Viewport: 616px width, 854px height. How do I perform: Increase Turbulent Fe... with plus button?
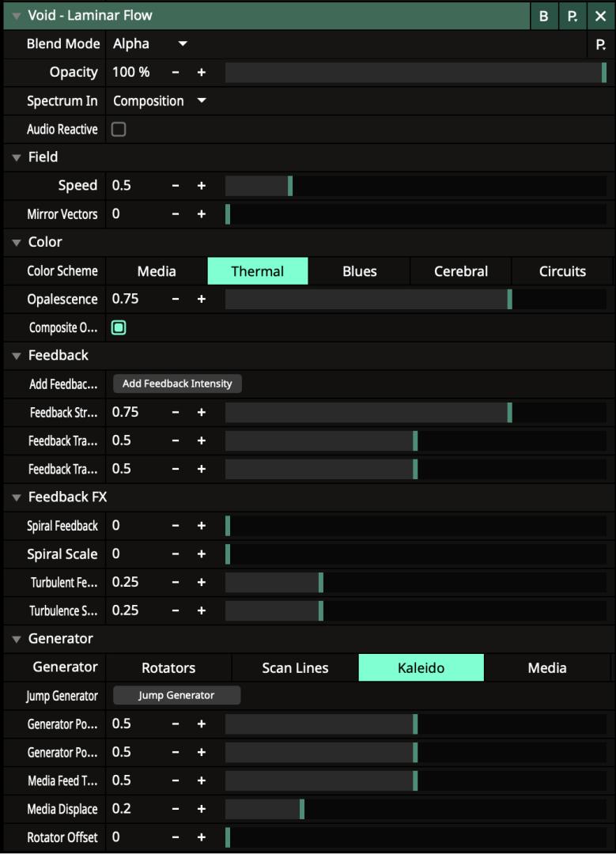tap(202, 582)
